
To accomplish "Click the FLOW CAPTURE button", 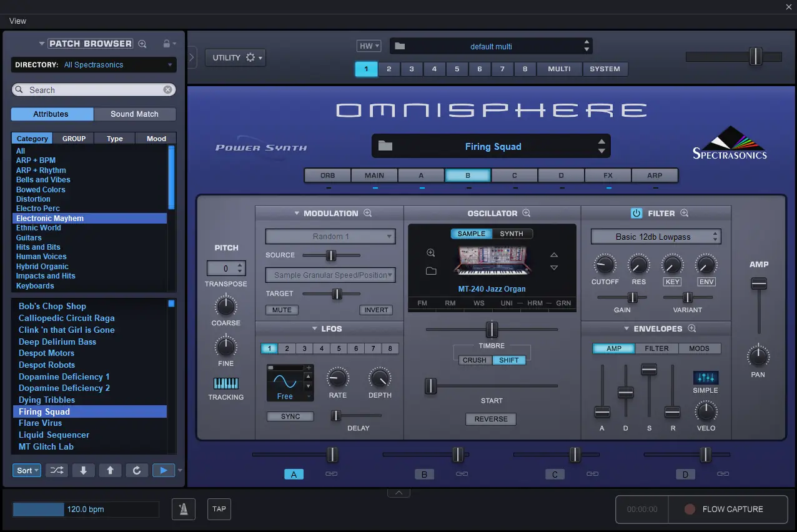I will [x=728, y=509].
